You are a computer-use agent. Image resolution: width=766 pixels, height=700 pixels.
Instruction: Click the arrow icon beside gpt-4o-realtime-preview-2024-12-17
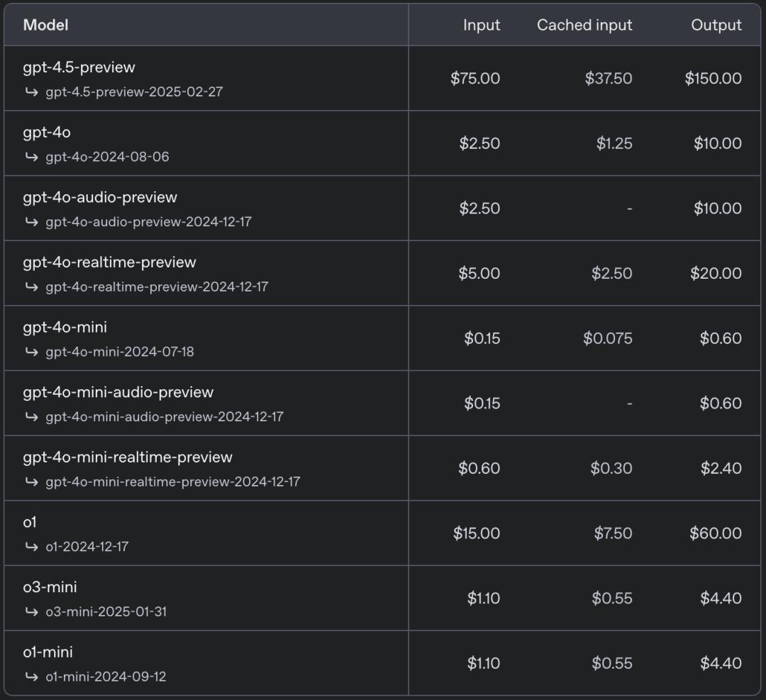[x=31, y=287]
